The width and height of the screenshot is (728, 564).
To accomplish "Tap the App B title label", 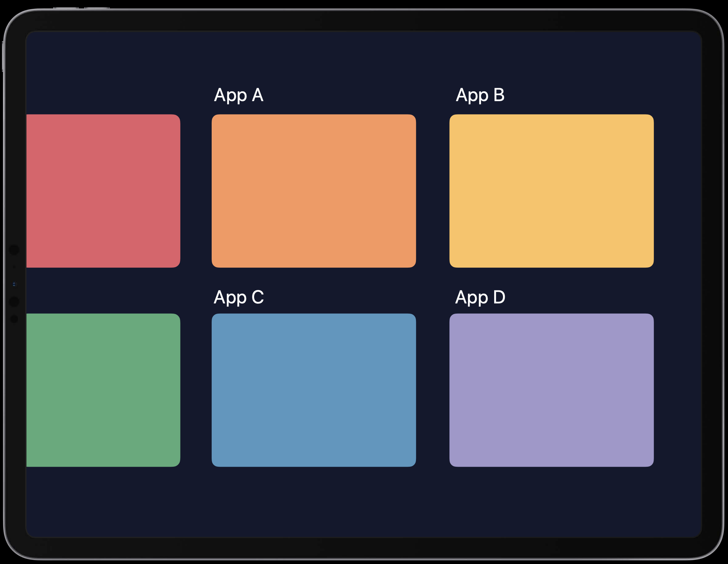I will pyautogui.click(x=480, y=95).
